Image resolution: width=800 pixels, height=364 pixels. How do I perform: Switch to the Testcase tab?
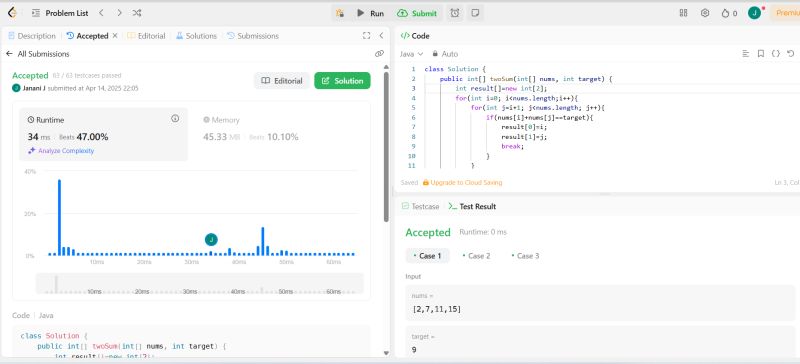(420, 206)
